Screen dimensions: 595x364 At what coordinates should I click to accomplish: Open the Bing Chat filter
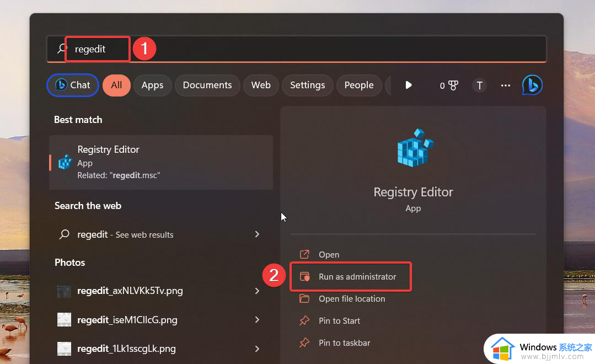[73, 85]
